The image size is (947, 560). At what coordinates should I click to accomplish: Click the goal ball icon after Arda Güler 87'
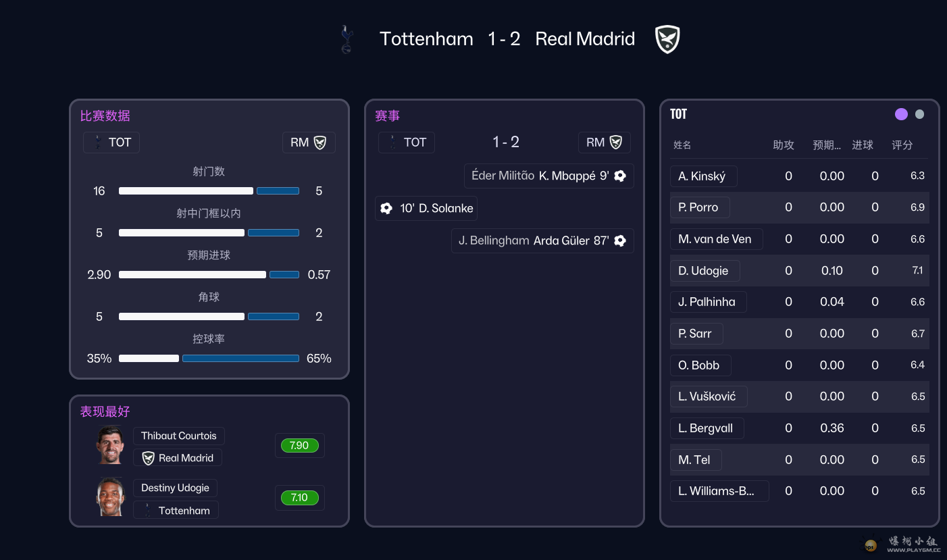point(620,240)
